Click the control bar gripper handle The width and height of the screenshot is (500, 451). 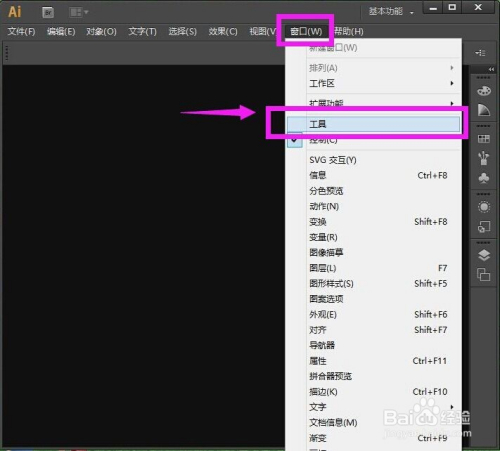(x=7, y=53)
